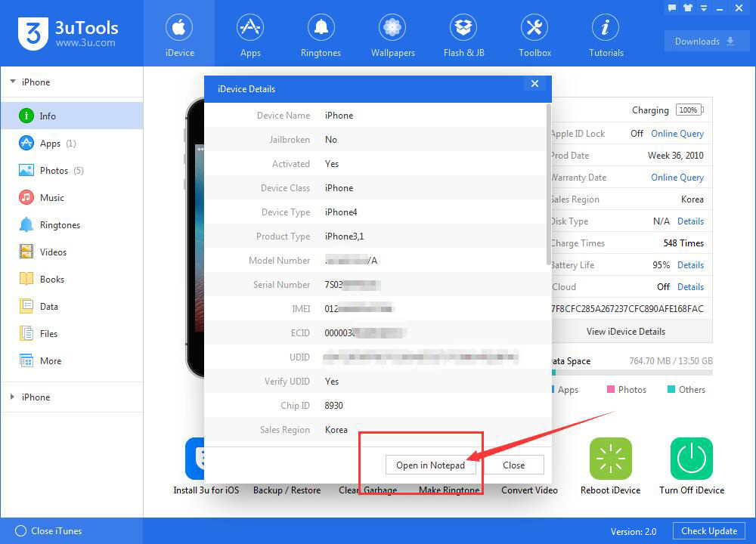This screenshot has width=756, height=544.
Task: Expand the second iPhone device entry
Action: coord(13,397)
